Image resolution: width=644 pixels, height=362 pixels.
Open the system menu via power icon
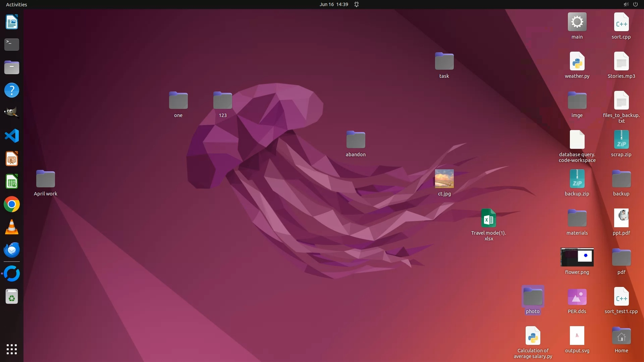coord(635,4)
